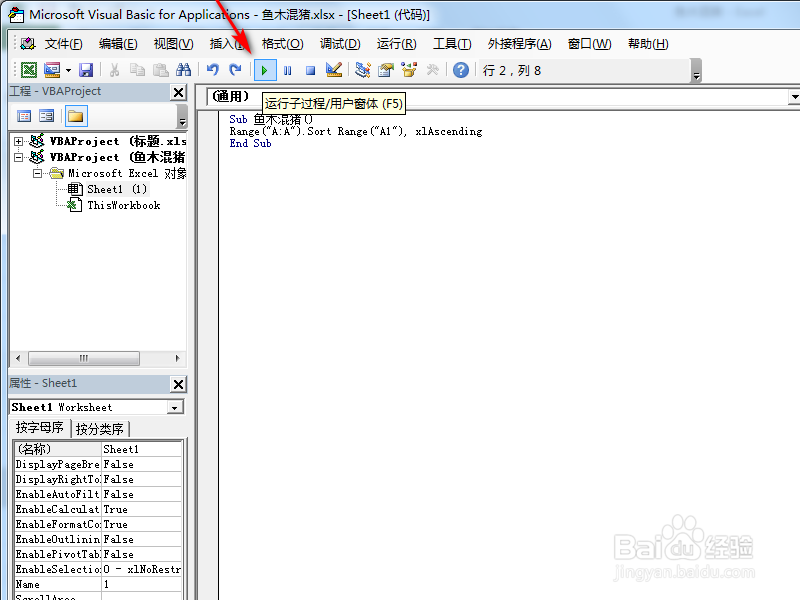Open the 外接程序(A) menu

(519, 44)
